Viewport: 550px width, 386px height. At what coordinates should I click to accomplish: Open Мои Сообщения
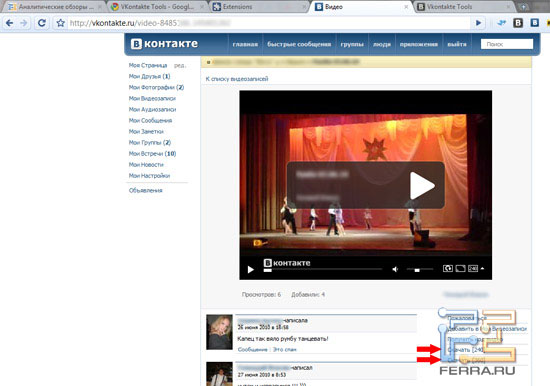tap(150, 120)
